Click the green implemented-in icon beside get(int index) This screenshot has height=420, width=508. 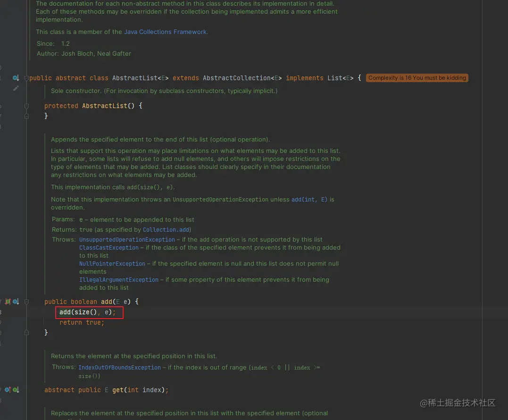(16, 389)
